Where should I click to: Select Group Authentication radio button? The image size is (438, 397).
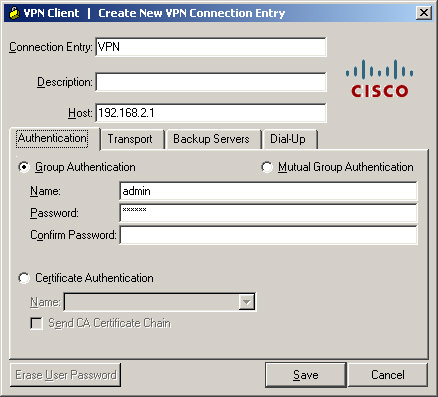[x=24, y=167]
